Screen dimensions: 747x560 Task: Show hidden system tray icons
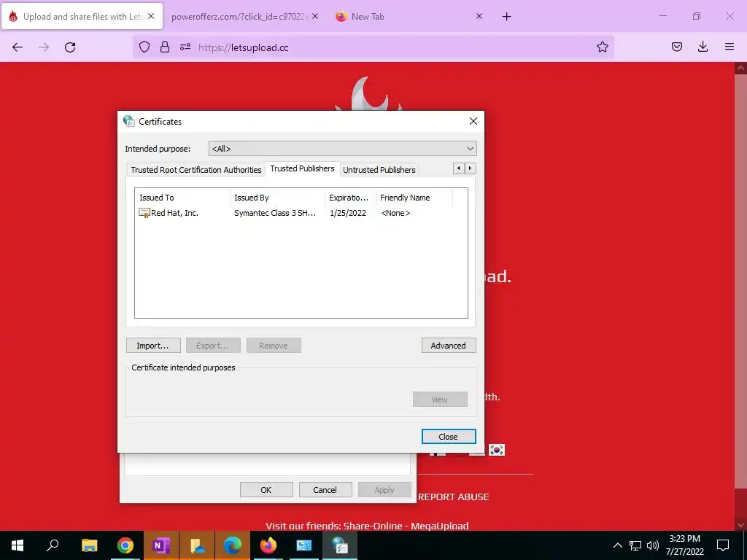coord(617,545)
